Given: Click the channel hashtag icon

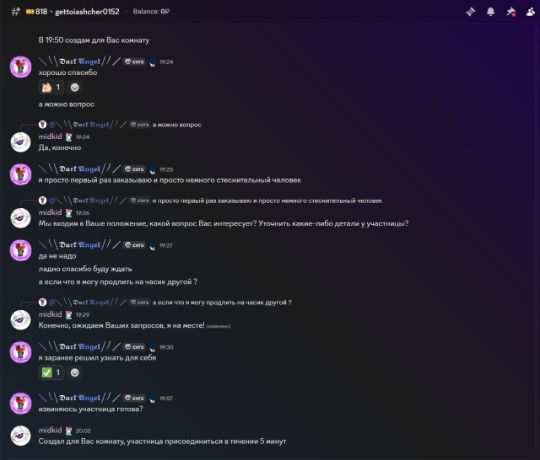Looking at the screenshot, I should [x=15, y=12].
